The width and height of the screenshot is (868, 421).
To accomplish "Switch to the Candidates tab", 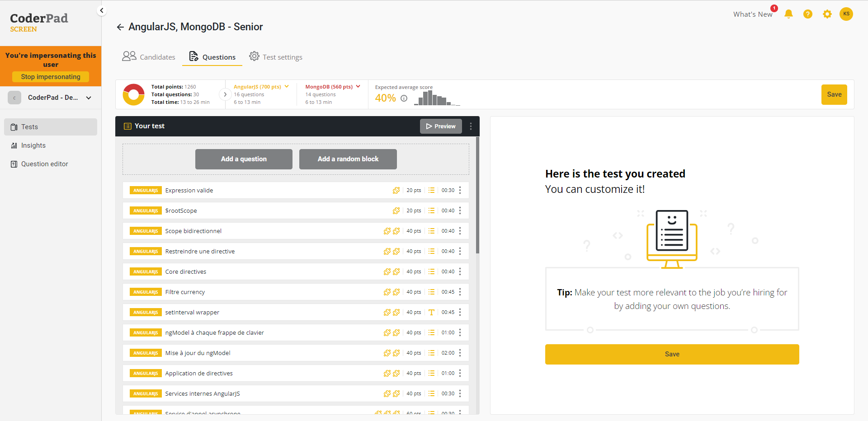I will pyautogui.click(x=149, y=57).
